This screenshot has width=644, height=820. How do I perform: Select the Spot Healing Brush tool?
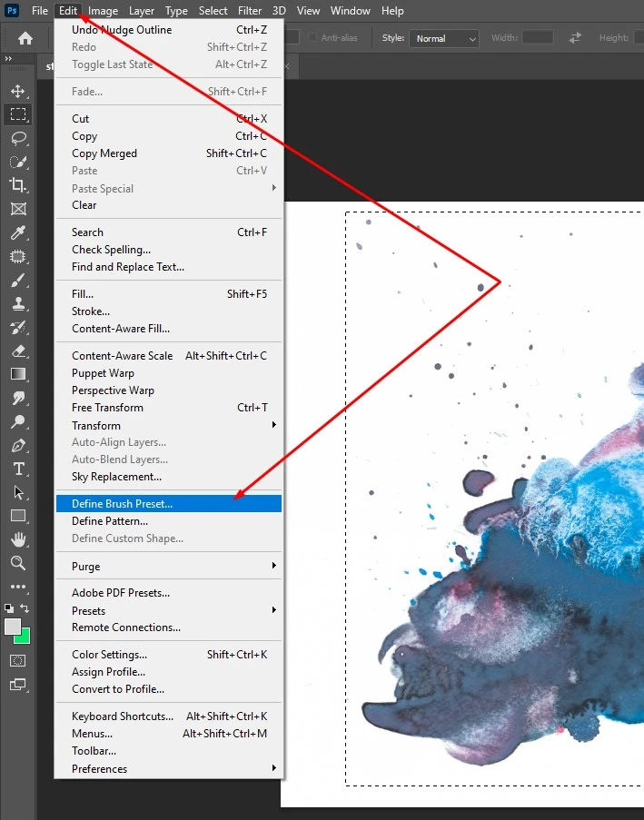[18, 256]
